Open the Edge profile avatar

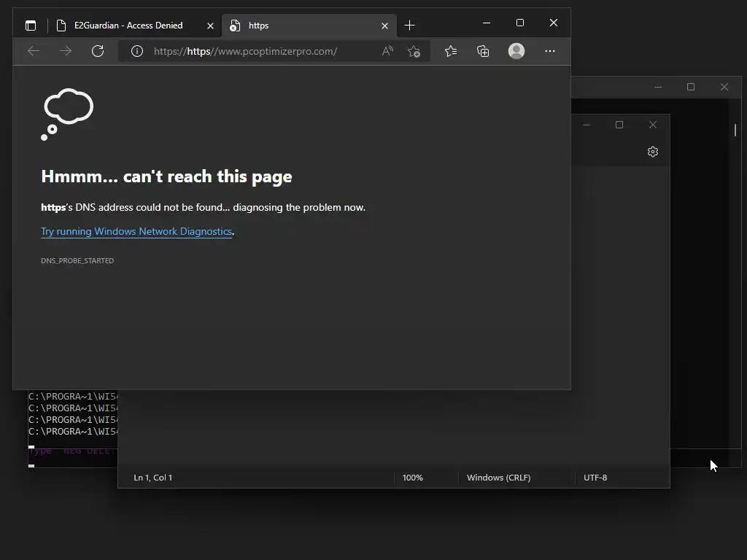(516, 51)
